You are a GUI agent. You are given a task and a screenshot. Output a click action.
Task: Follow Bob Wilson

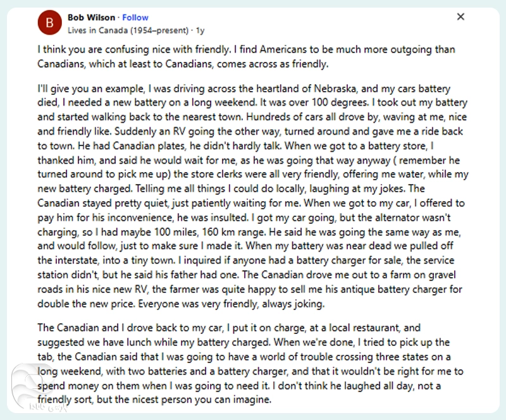(135, 18)
